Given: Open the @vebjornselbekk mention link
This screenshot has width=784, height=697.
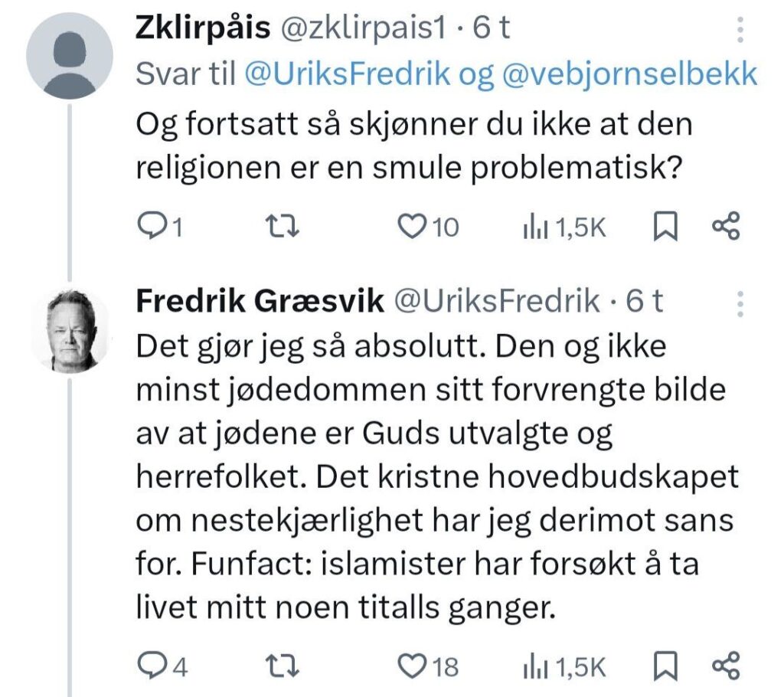Looking at the screenshot, I should click(631, 75).
